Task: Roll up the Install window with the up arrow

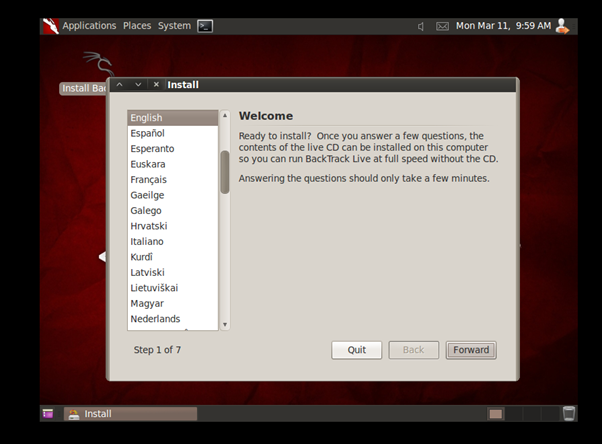Action: point(120,84)
